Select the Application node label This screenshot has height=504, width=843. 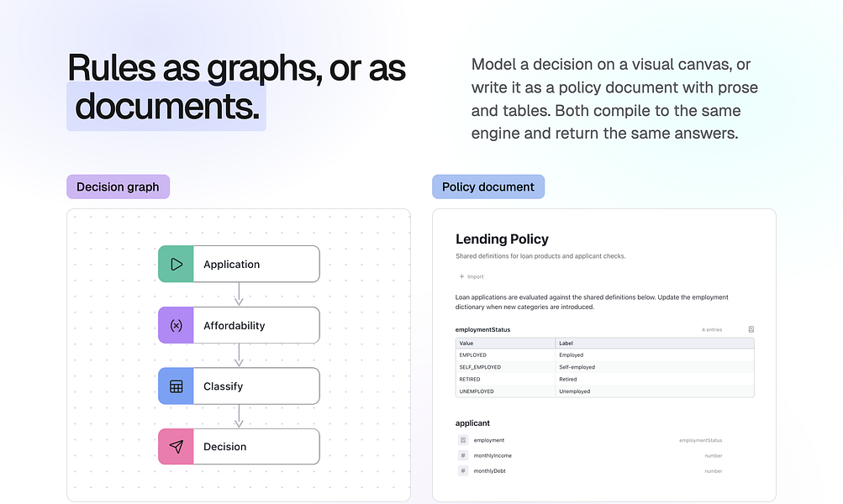click(232, 265)
